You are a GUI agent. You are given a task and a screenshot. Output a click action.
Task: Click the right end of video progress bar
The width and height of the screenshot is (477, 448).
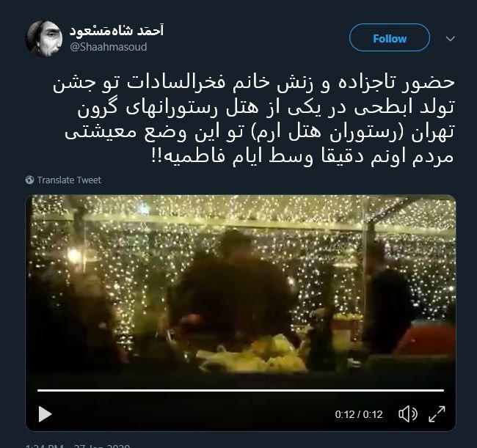tap(443, 390)
